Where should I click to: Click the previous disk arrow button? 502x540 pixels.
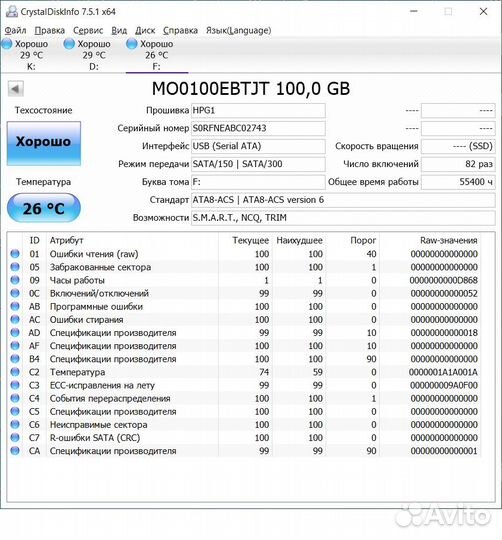tap(15, 89)
